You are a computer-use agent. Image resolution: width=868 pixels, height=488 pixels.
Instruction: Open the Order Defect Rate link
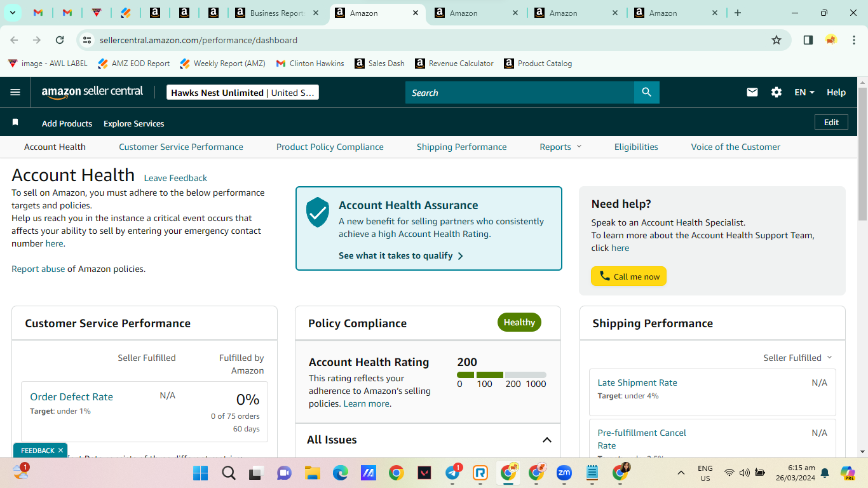71,396
